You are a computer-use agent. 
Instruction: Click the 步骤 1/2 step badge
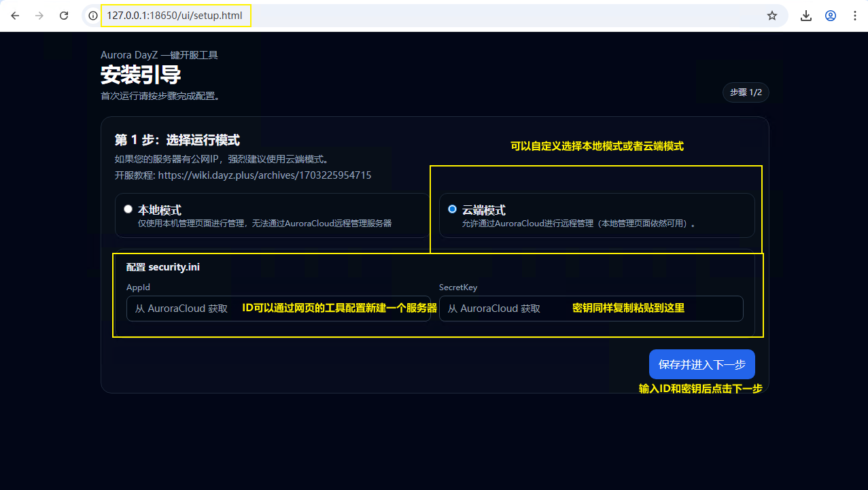click(746, 92)
